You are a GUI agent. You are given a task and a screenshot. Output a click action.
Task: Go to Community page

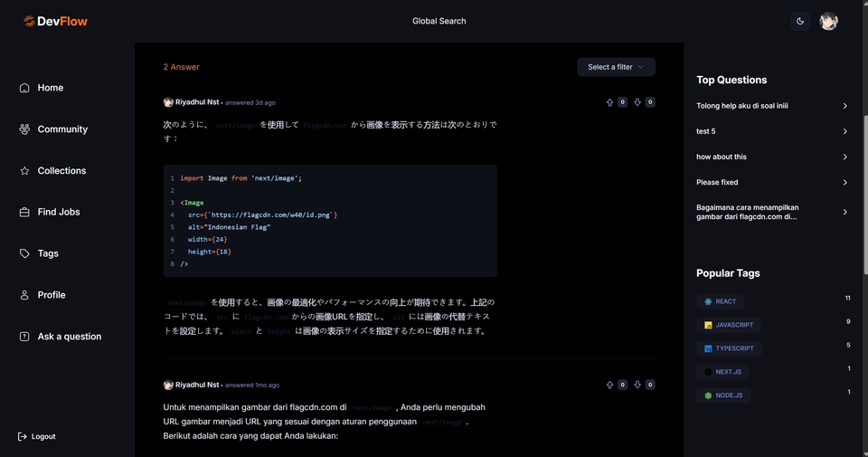tap(62, 129)
